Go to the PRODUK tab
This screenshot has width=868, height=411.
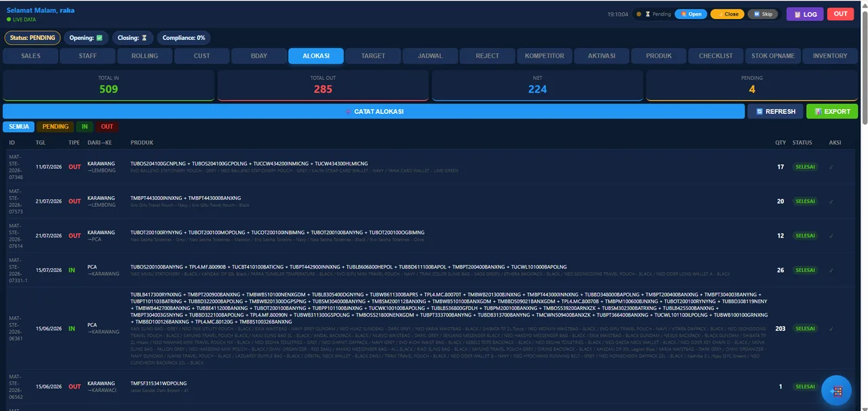pos(658,56)
